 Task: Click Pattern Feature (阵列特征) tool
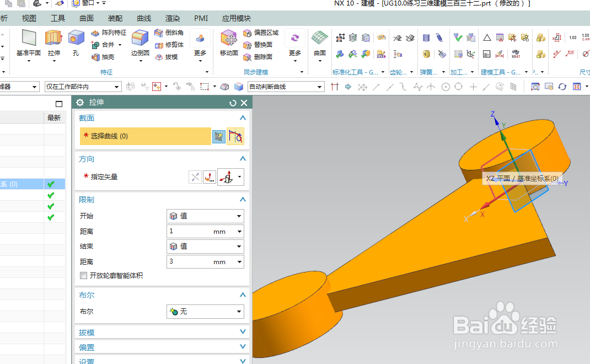[x=109, y=33]
